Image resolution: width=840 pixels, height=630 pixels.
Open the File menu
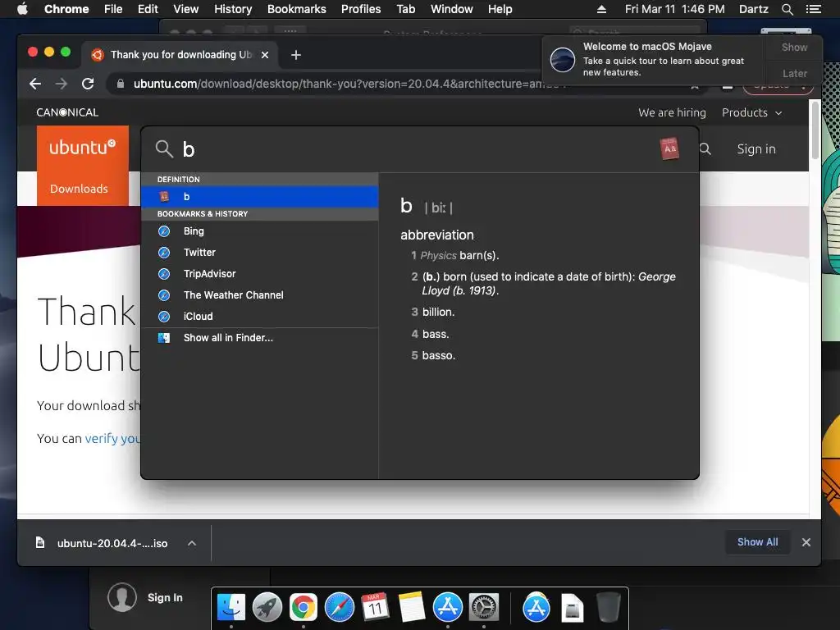point(113,9)
